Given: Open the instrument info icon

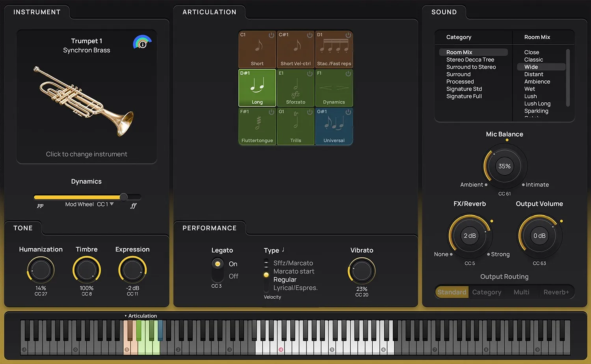Looking at the screenshot, I should point(143,44).
